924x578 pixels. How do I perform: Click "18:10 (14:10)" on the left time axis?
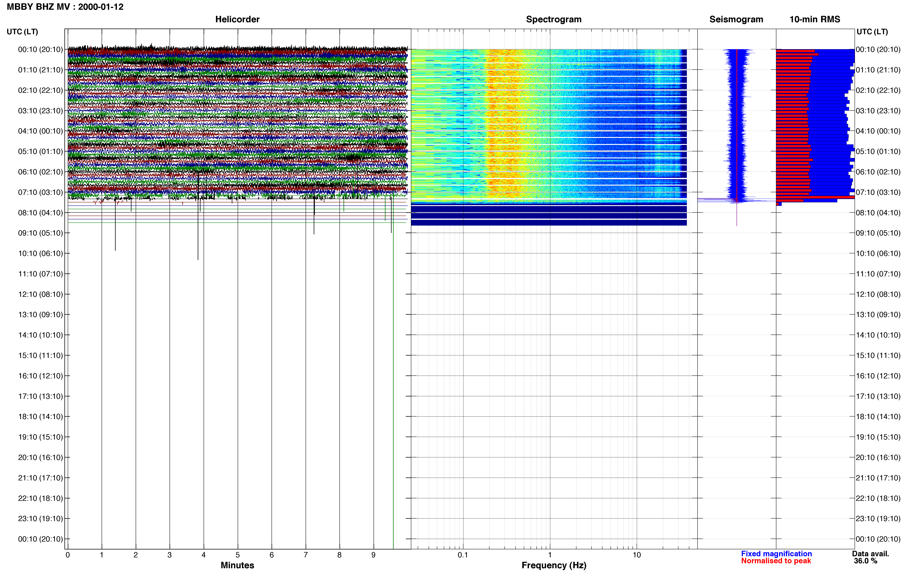(41, 417)
